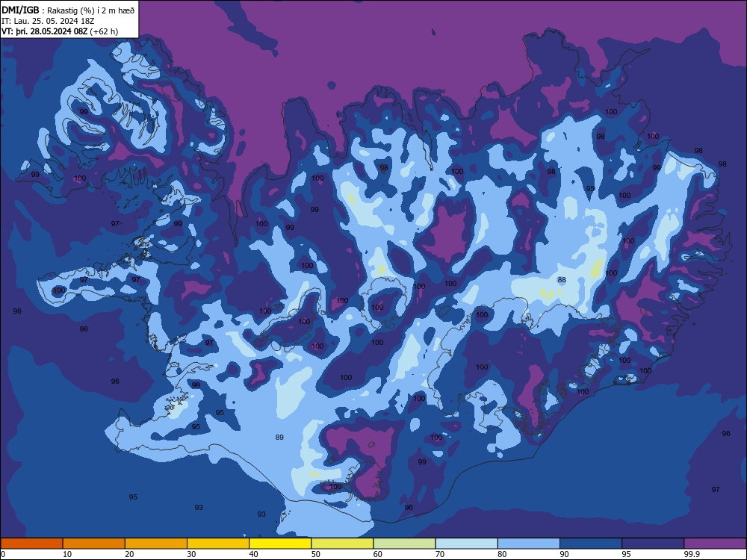The image size is (747, 560).
Task: Click the title 'DMI/IGB : Rakastig (%) í 2 m hæð'
Action: (68, 10)
